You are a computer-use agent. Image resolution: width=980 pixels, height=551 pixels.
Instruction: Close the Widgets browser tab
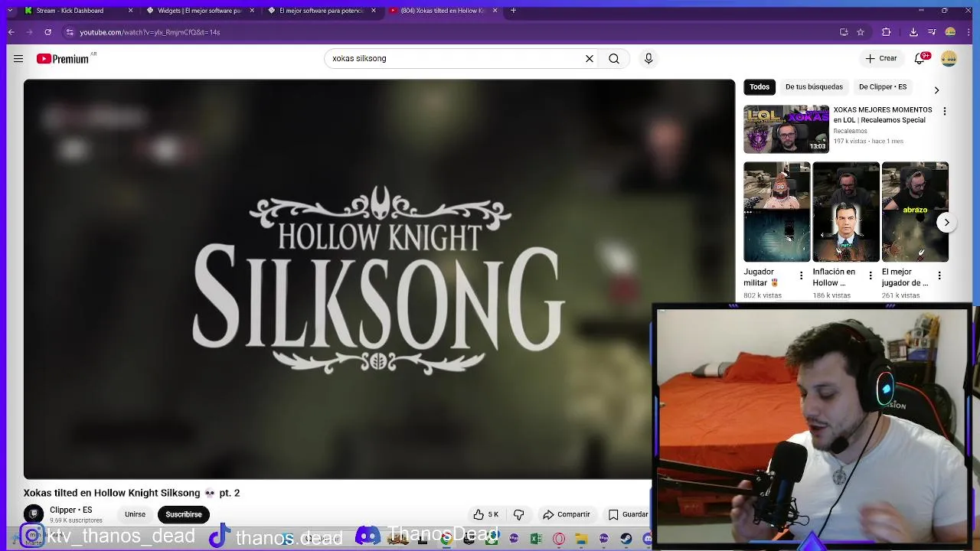click(252, 11)
